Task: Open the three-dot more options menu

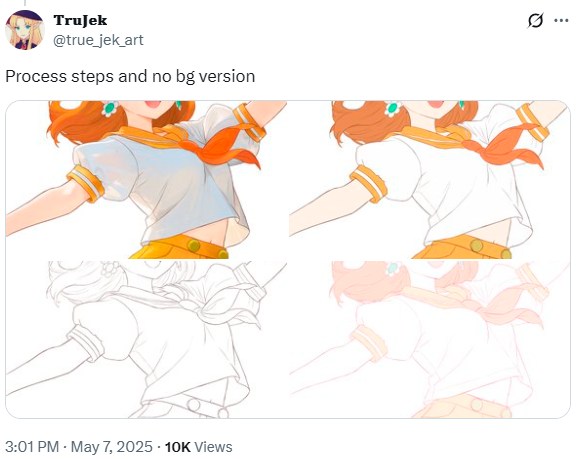Action: (x=561, y=21)
